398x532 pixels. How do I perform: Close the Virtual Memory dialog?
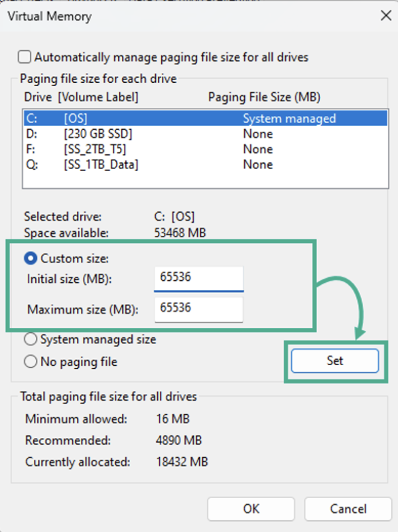pyautogui.click(x=386, y=15)
